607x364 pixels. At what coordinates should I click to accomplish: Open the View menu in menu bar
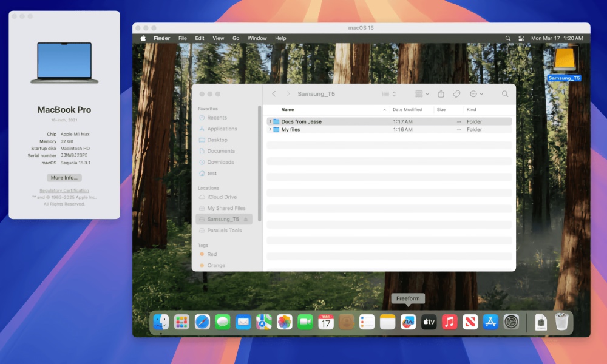point(218,38)
